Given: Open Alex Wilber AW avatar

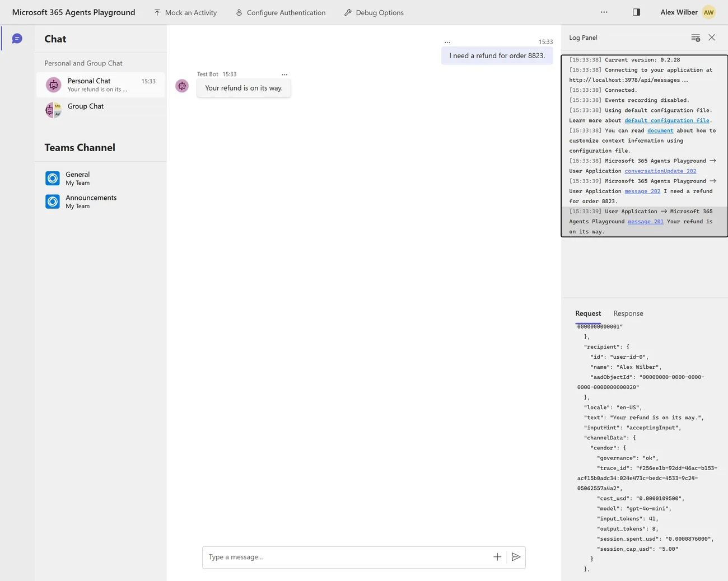Looking at the screenshot, I should (x=709, y=12).
